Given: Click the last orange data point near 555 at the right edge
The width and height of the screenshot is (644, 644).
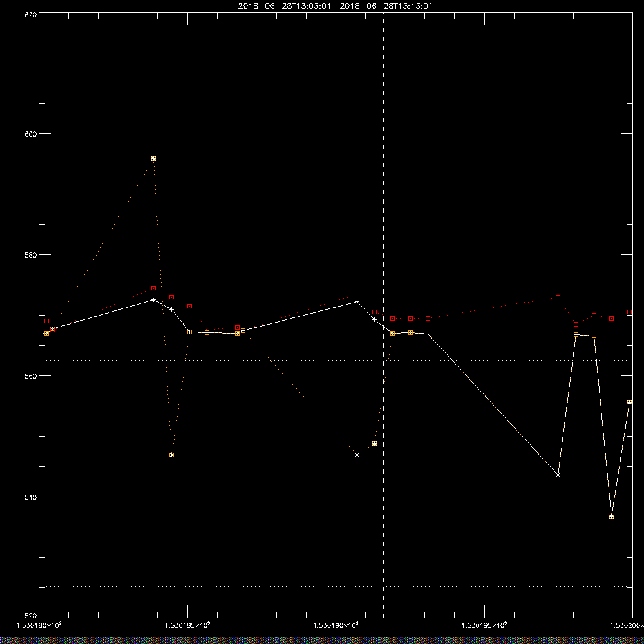Looking at the screenshot, I should (x=630, y=402).
